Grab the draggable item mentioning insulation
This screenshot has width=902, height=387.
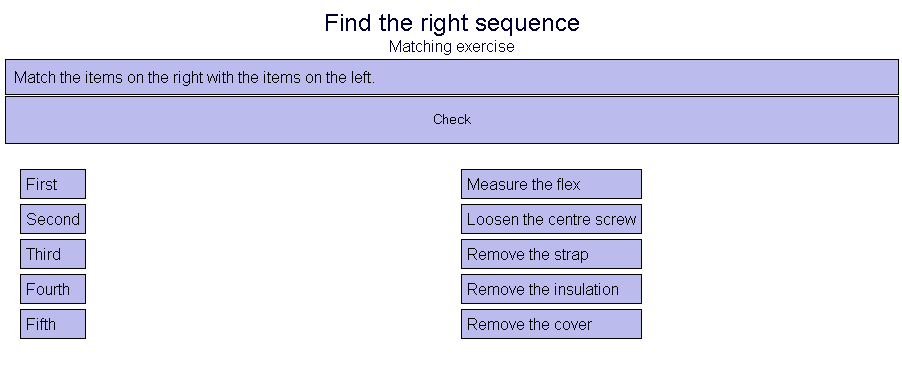coord(551,289)
